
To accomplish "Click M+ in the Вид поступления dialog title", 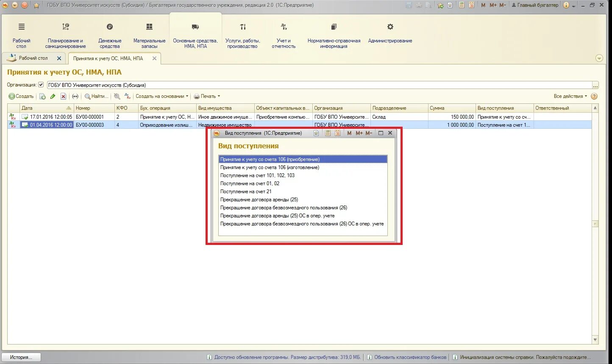I will click(359, 133).
